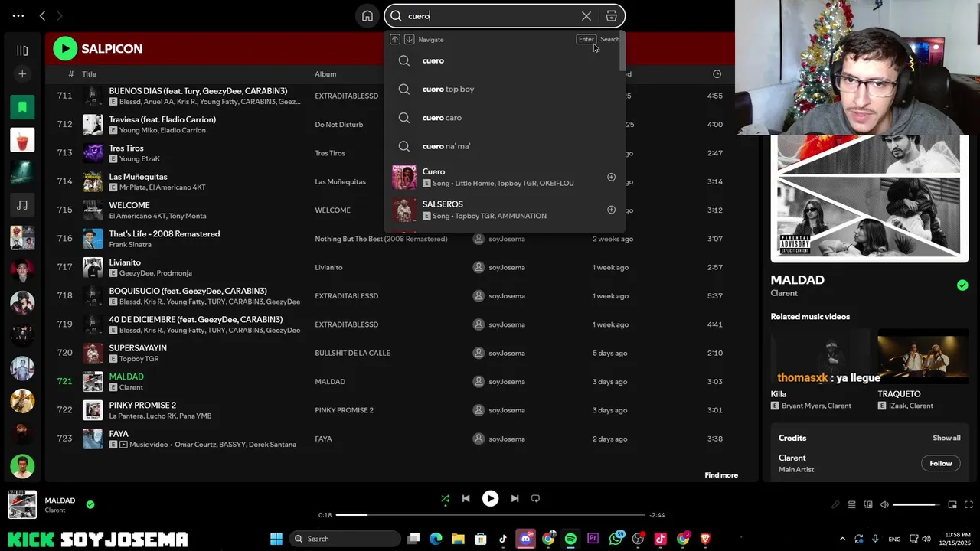Follow the artist Clarent
Viewport: 980px width, 551px height.
click(x=941, y=464)
